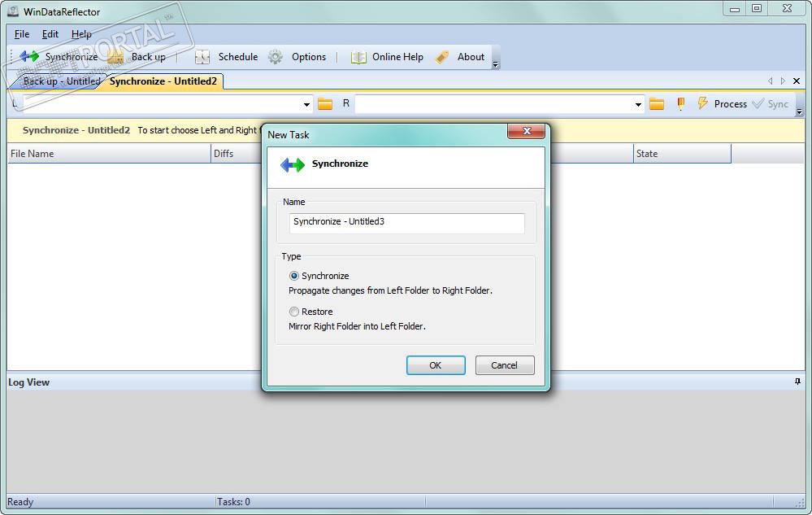Click the Sync checkmark icon

click(x=758, y=103)
